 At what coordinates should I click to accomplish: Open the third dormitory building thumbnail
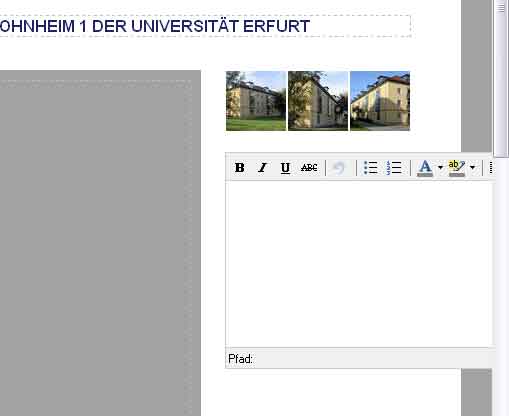[380, 101]
